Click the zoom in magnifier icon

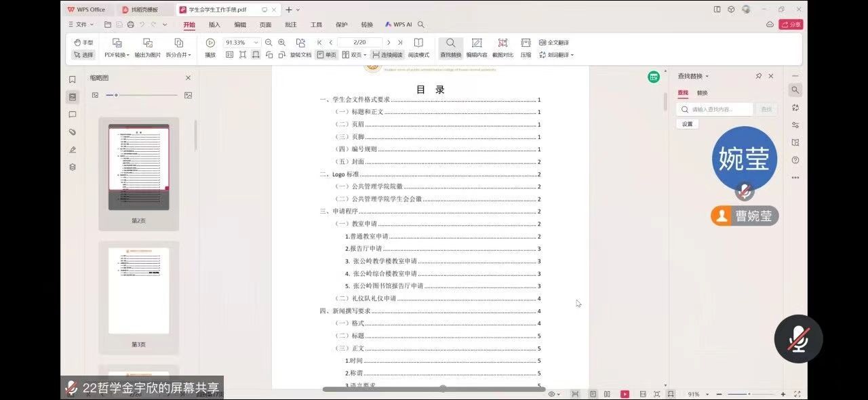[282, 43]
